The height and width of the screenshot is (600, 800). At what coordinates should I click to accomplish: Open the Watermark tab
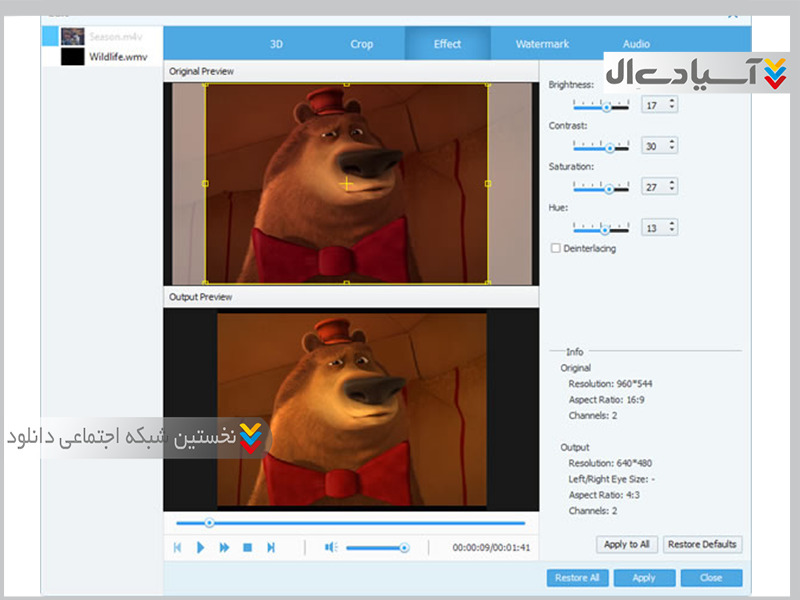[542, 44]
